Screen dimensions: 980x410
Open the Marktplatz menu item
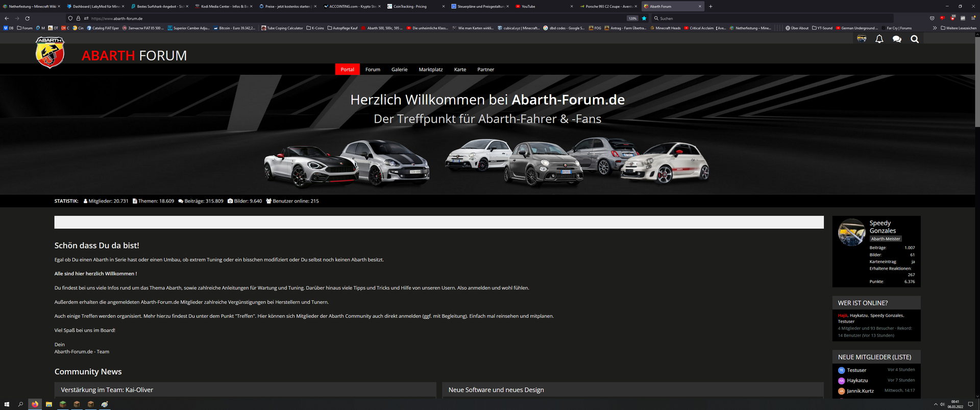(x=430, y=69)
